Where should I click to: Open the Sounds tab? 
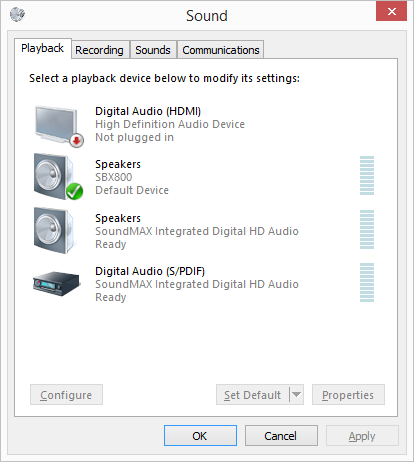point(153,50)
